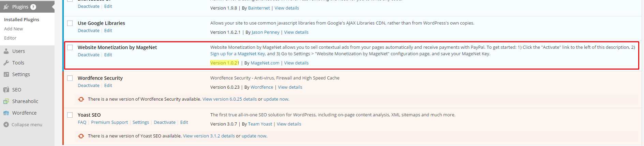Open the Wordfence author link
Screen dimensions: 644x146
pyautogui.click(x=262, y=87)
